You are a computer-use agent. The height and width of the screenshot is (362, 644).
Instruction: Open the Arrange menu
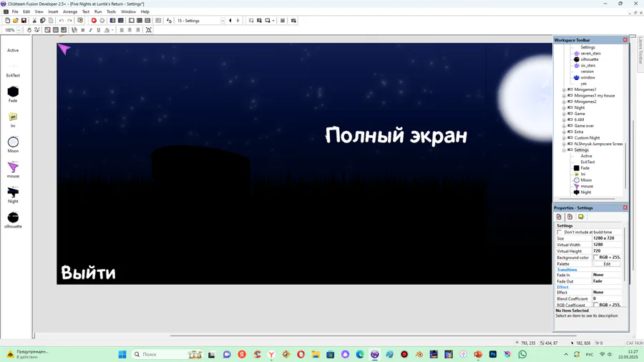[70, 12]
